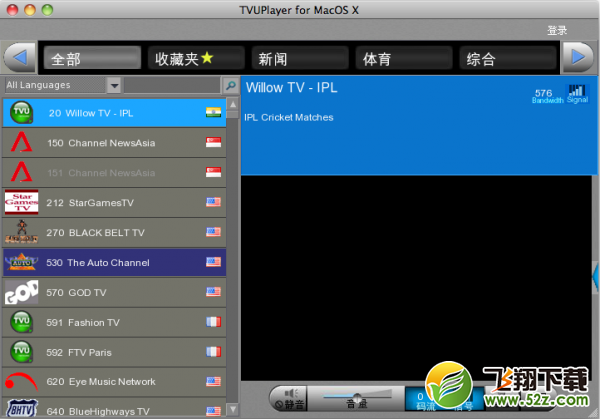Viewport: 600px width, 419px height.
Task: Click the BLACK BELT TV logo icon
Action: 21,232
